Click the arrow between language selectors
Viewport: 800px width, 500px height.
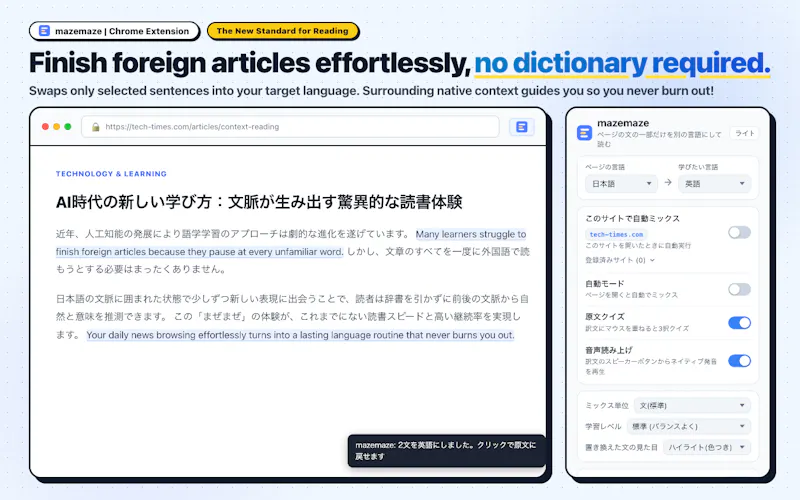pos(668,183)
